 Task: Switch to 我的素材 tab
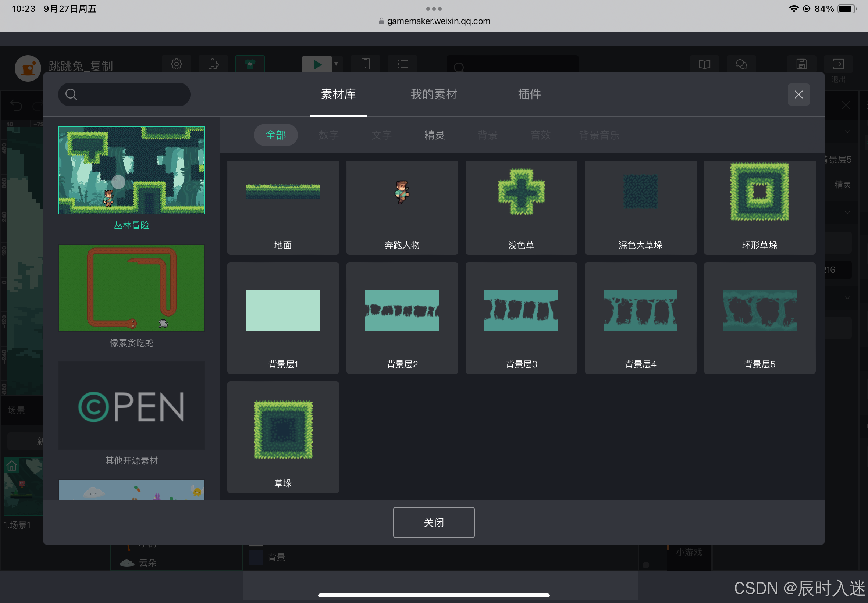coord(433,94)
